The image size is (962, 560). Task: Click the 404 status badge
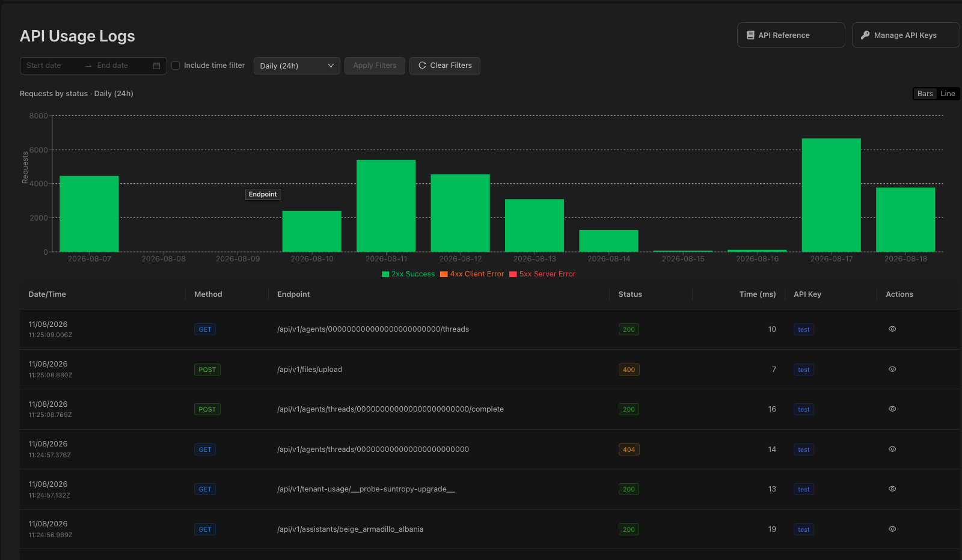629,449
